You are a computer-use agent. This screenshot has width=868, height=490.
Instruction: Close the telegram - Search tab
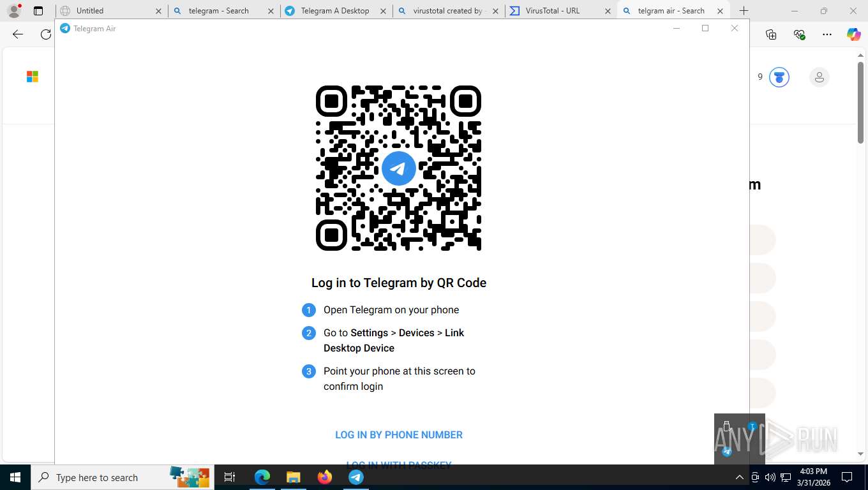pos(271,11)
